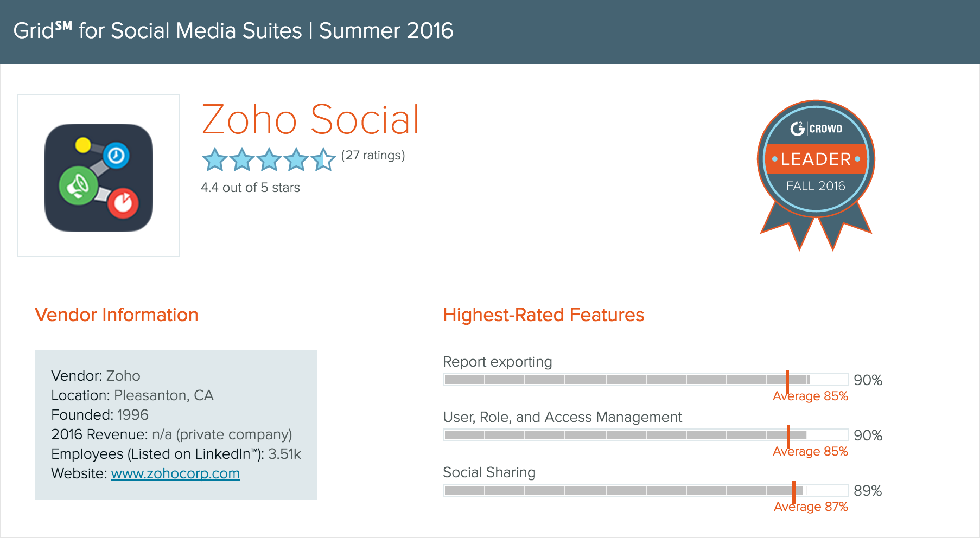980x538 pixels.
Task: Click the Grid for Social Media Suites header
Action: coord(233,31)
